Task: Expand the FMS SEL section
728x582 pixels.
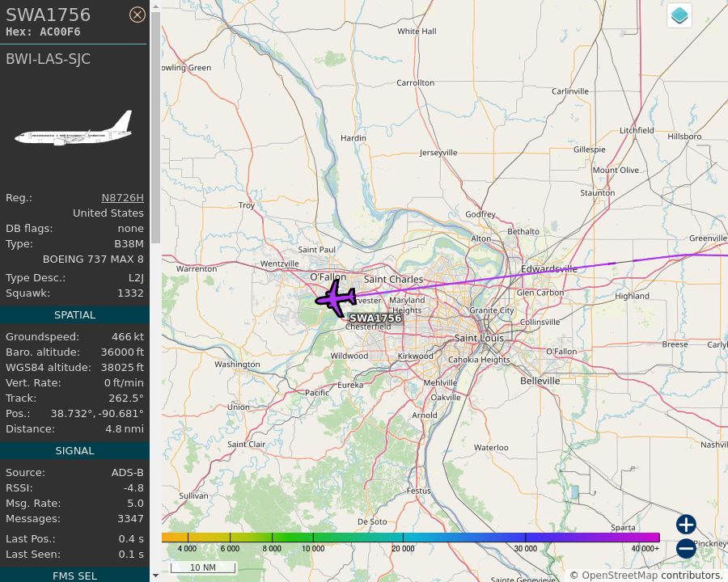Action: tap(74, 576)
